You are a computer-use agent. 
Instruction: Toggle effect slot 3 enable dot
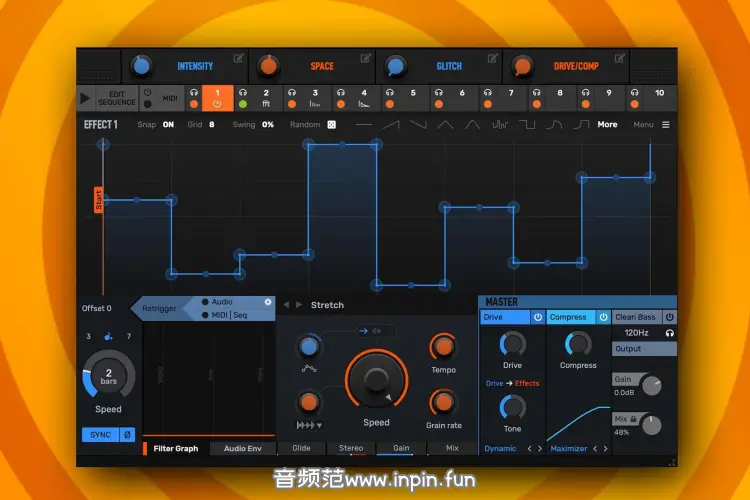click(x=292, y=104)
